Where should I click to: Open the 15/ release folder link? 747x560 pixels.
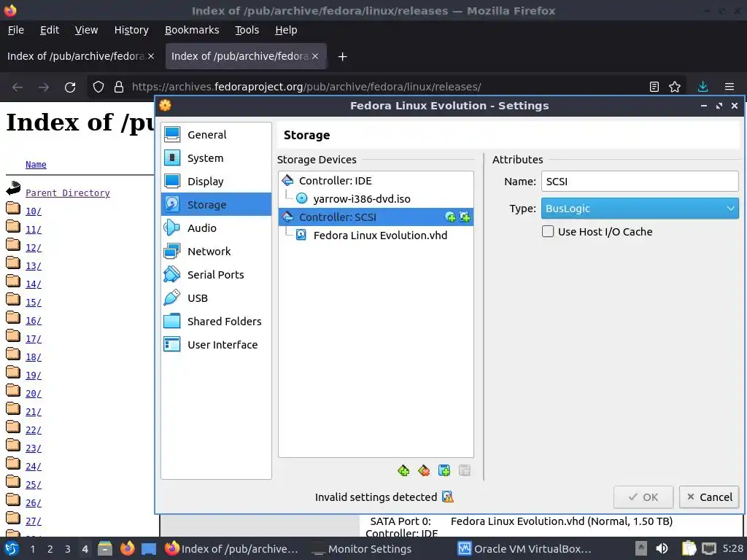pyautogui.click(x=34, y=303)
